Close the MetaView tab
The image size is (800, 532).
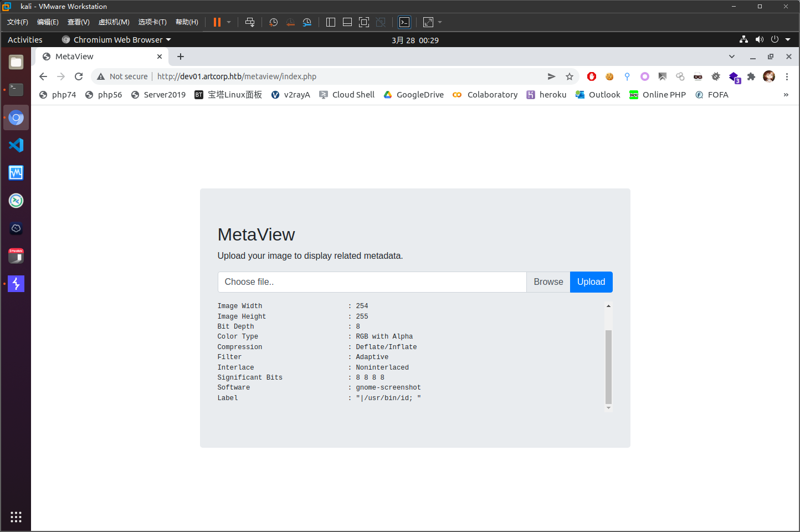160,57
